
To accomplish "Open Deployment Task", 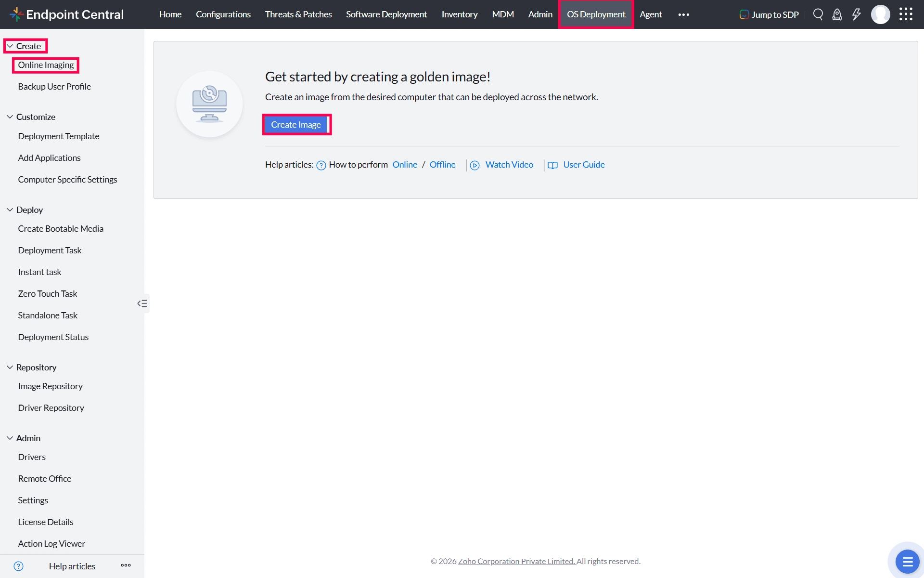I will (50, 250).
